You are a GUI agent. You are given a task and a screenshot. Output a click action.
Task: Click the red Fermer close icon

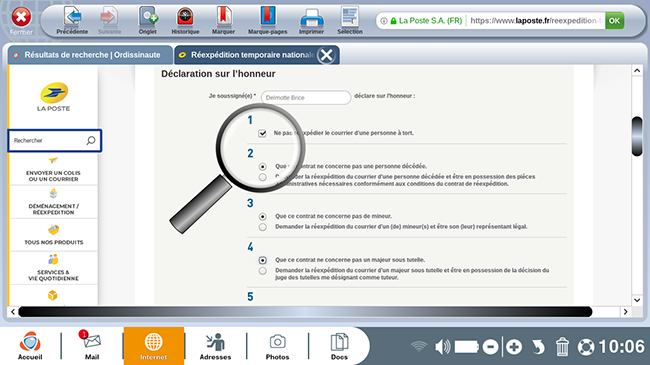(21, 18)
